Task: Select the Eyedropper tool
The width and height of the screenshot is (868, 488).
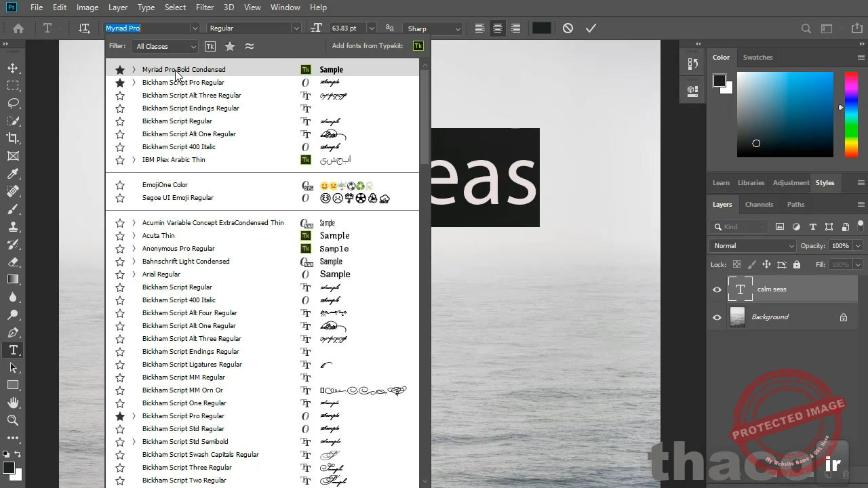Action: tap(14, 174)
